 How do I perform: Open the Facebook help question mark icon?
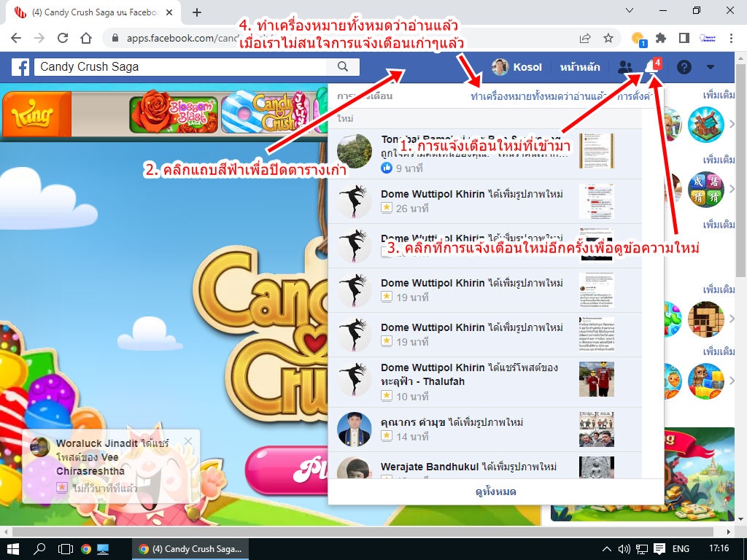(x=684, y=67)
